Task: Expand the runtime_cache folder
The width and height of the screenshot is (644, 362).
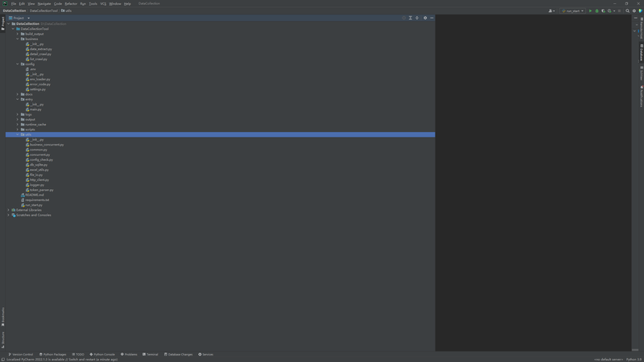Action: [x=17, y=125]
